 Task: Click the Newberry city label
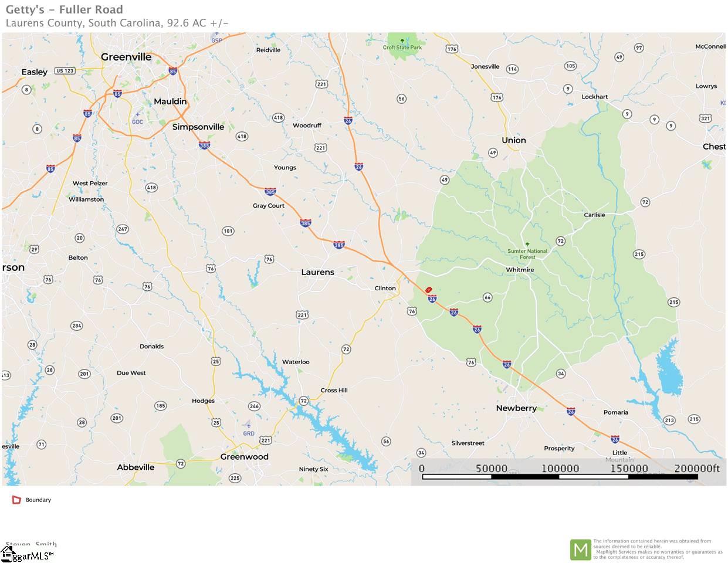(x=516, y=408)
